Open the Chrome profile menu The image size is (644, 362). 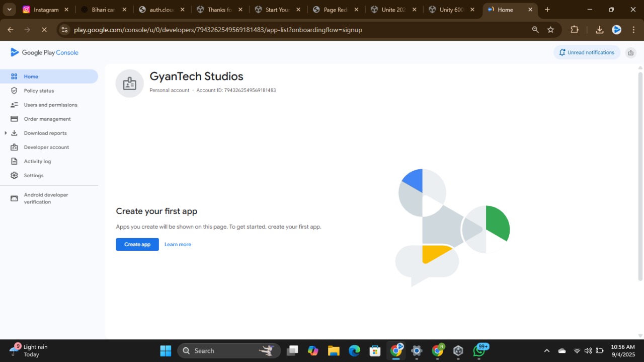[617, 30]
